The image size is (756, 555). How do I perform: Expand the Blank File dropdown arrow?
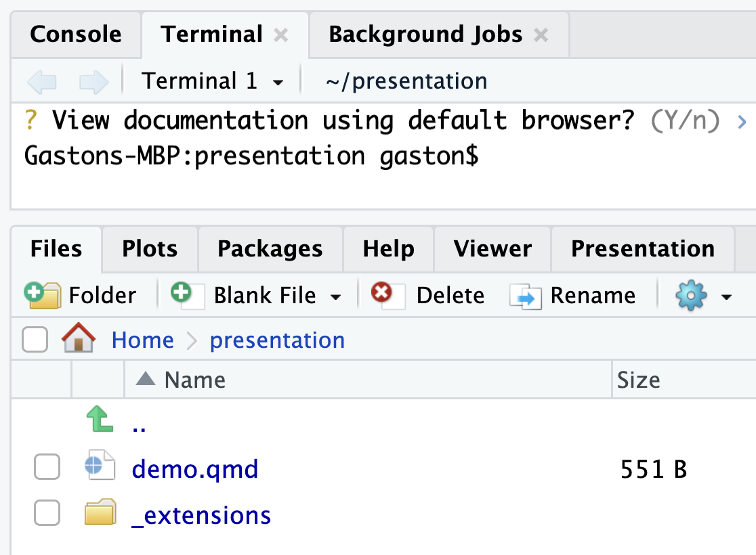pyautogui.click(x=335, y=296)
